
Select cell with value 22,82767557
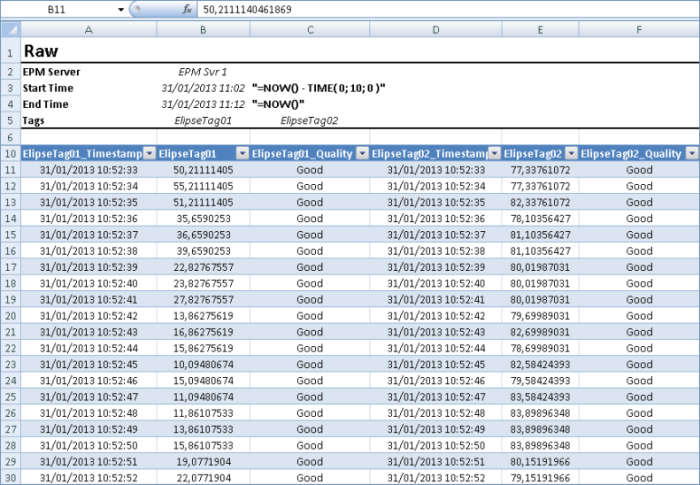point(203,267)
